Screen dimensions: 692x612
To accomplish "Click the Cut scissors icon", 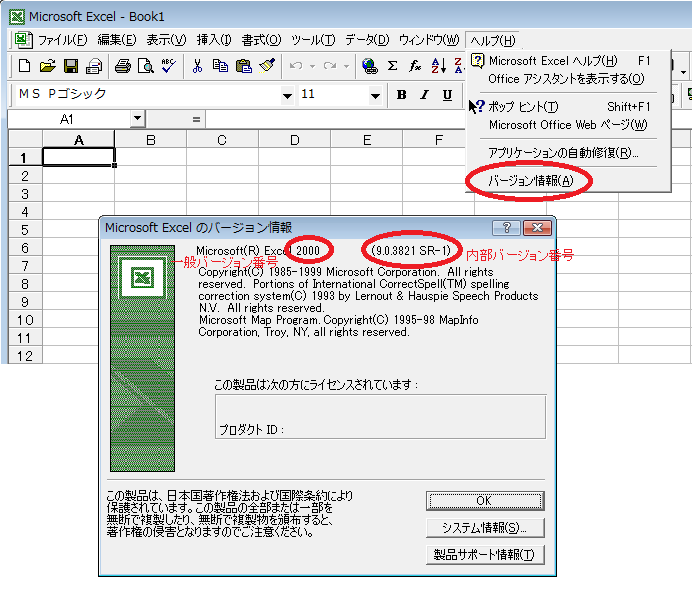I will (x=197, y=66).
